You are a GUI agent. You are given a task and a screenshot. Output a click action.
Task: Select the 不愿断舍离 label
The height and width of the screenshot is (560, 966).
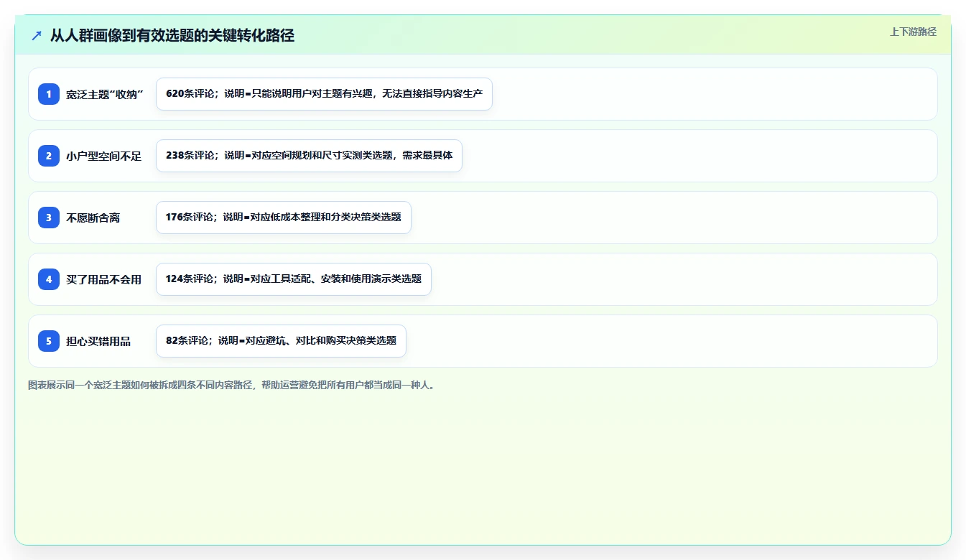coord(93,218)
